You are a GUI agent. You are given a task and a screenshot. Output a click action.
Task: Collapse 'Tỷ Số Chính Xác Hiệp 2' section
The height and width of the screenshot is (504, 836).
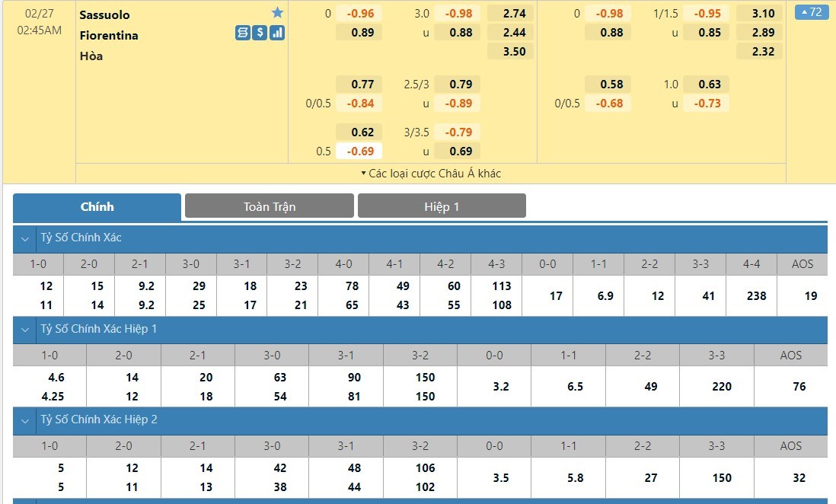click(25, 420)
